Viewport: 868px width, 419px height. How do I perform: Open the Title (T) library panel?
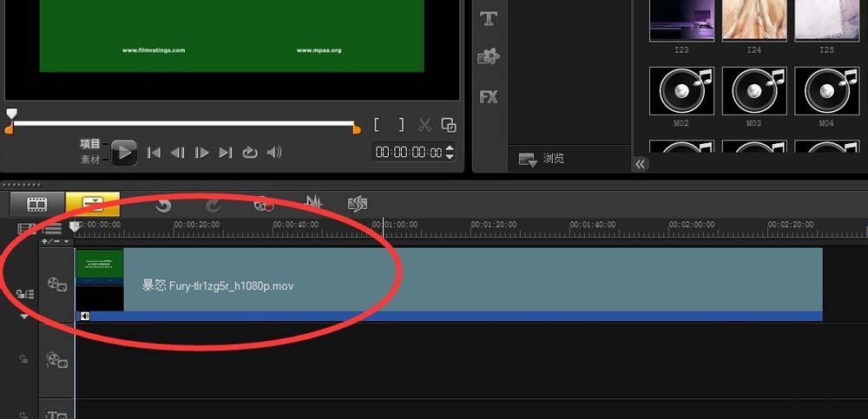(x=488, y=18)
